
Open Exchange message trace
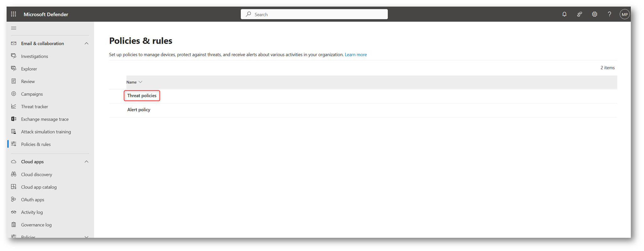click(45, 119)
